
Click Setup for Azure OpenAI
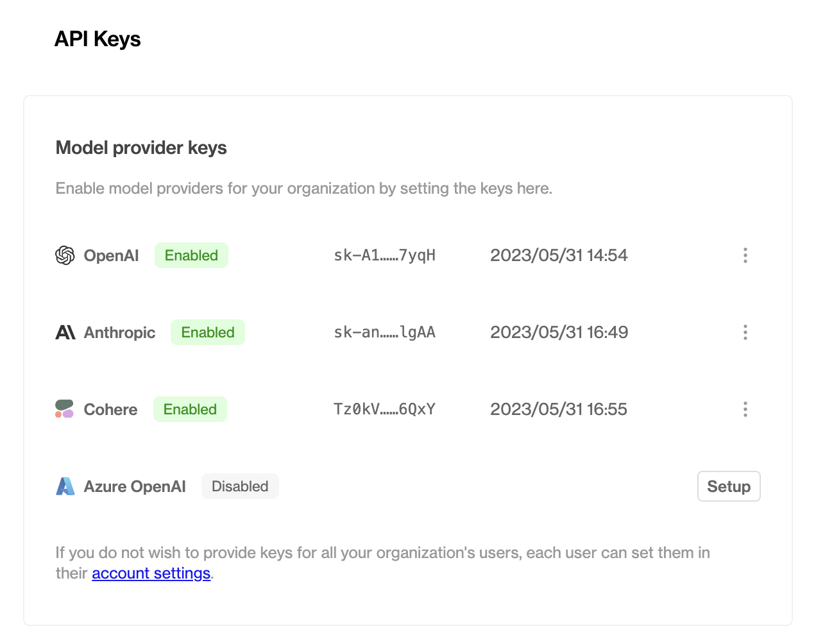pyautogui.click(x=729, y=486)
